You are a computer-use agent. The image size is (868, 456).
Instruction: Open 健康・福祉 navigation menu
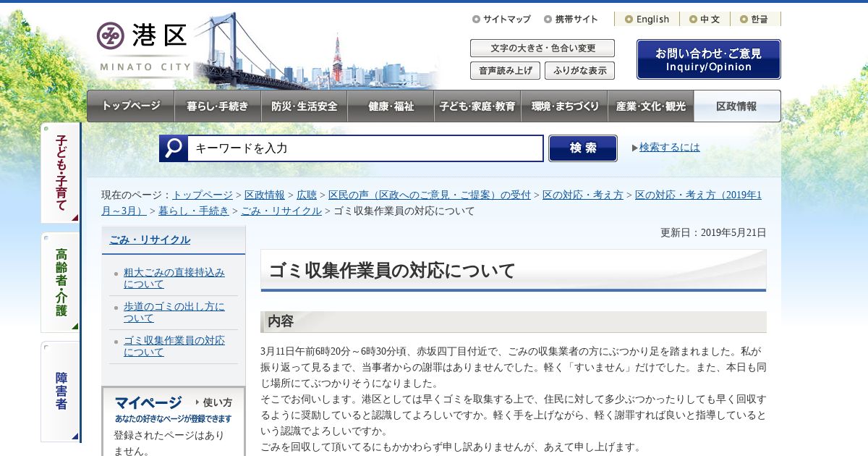[x=391, y=106]
